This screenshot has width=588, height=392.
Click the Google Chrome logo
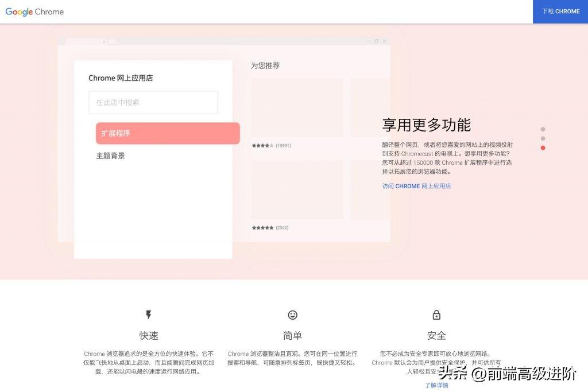tap(34, 11)
